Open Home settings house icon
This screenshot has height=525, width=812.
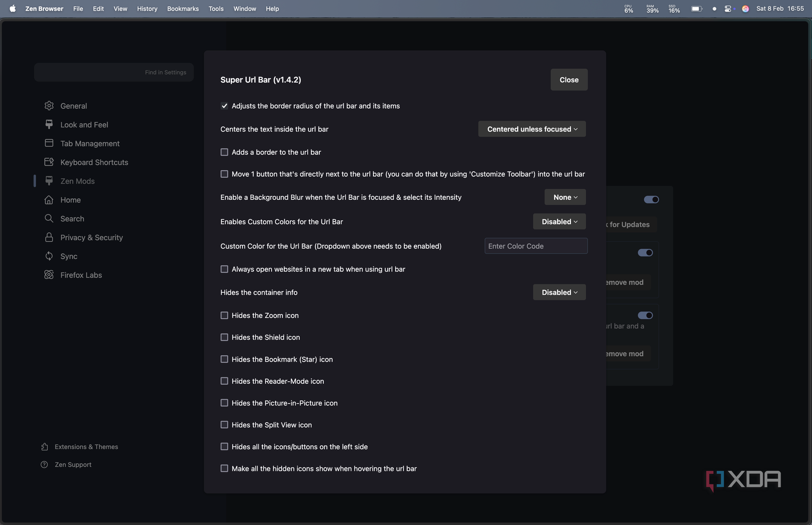(x=49, y=200)
